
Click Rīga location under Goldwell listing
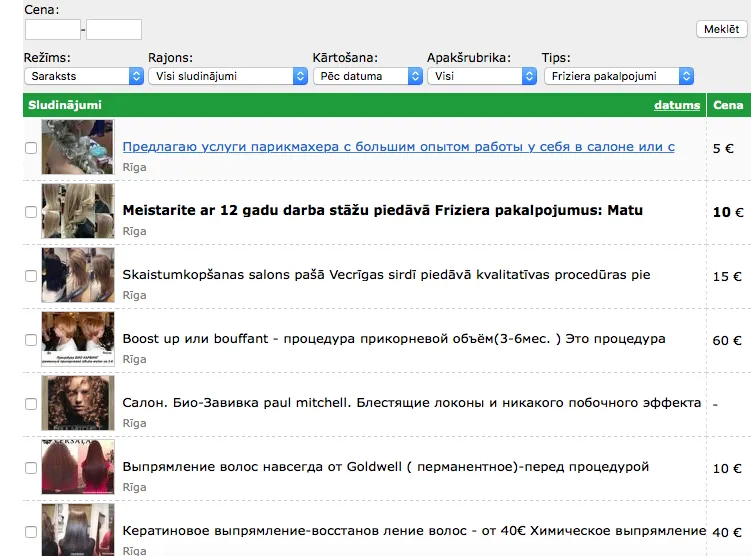click(x=135, y=487)
